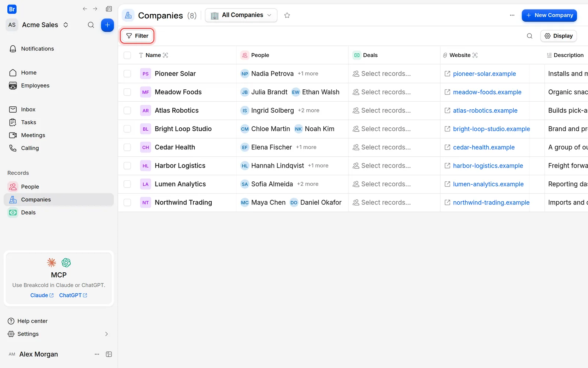Follow the Claude link in MCP card
This screenshot has height=368, width=588.
coord(42,295)
